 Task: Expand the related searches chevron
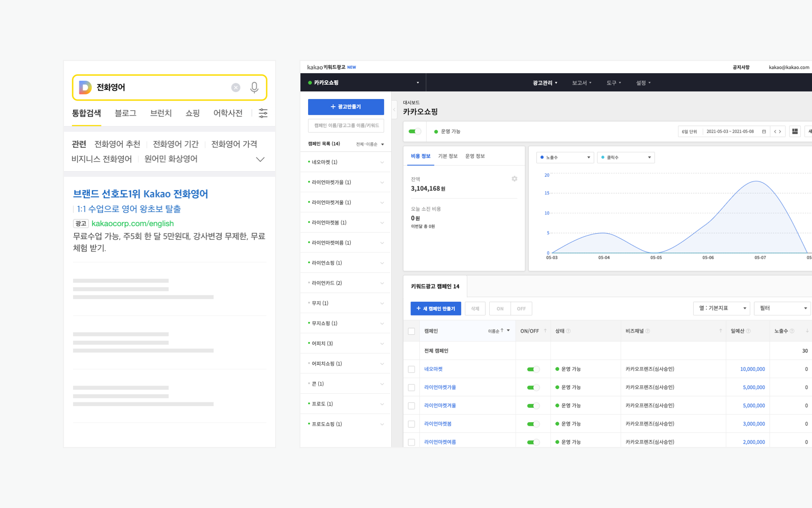(x=260, y=160)
